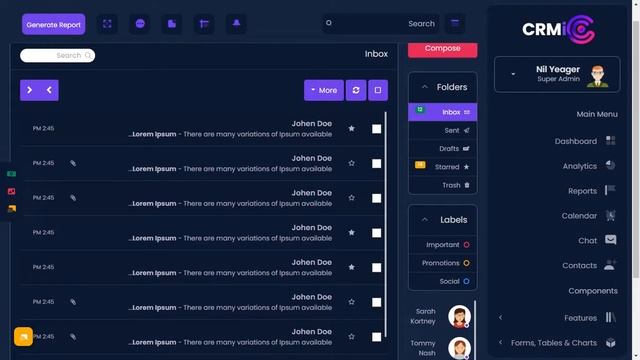Viewport: 640px width, 360px height.
Task: Toggle fullscreen mode icon in top bar
Action: (x=107, y=24)
